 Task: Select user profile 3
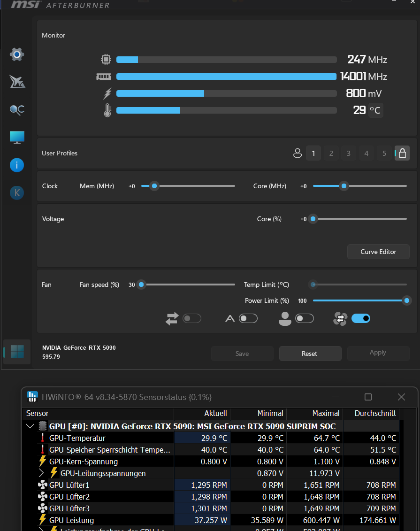[x=349, y=154]
